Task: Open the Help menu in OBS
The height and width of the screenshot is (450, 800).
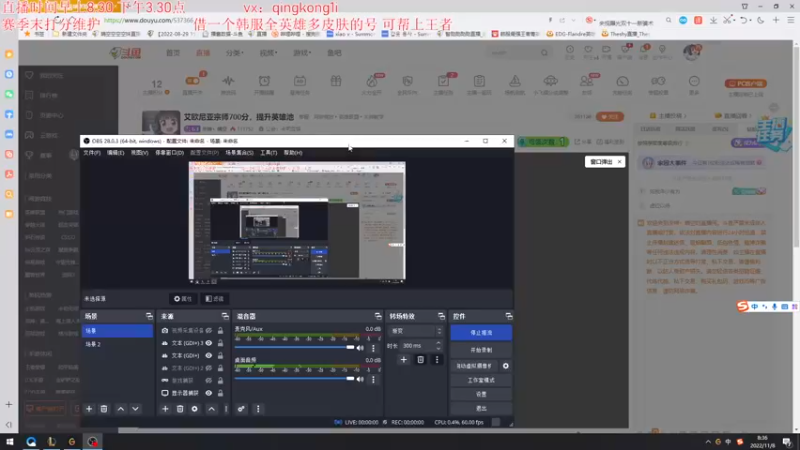Action: [x=293, y=153]
